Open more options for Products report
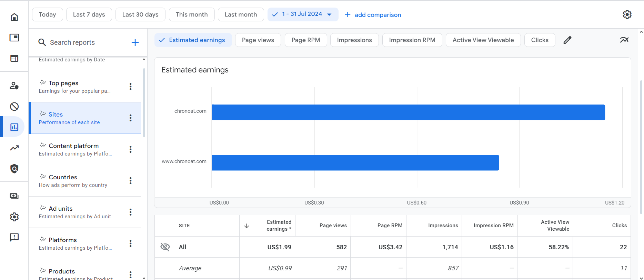644x280 pixels. coord(130,274)
